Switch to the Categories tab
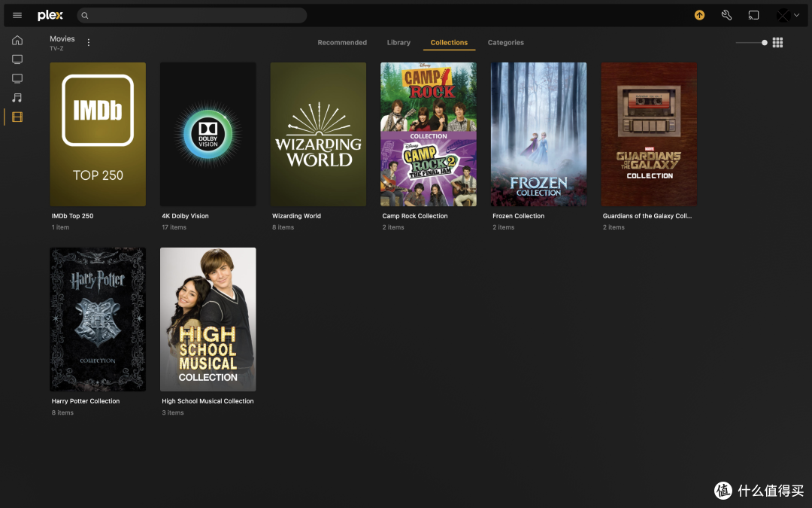812x508 pixels. [505, 42]
